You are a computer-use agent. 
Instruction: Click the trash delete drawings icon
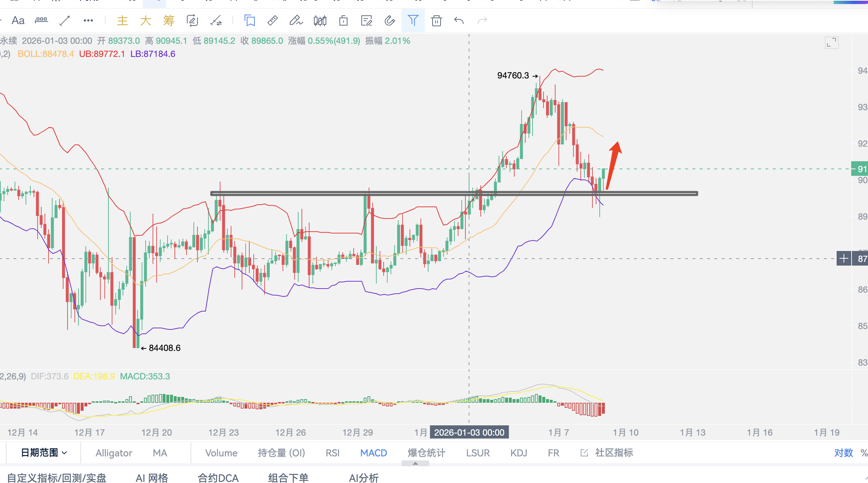[x=436, y=20]
